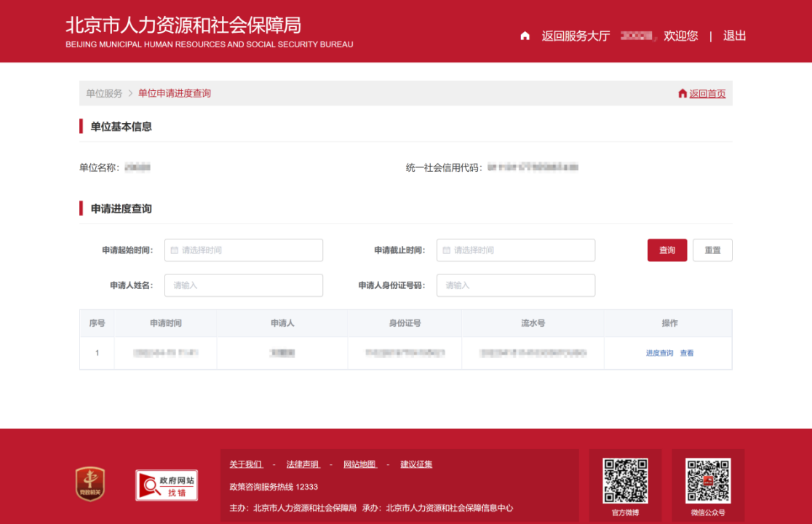Open the 申请起始时间 date picker
Viewport: 812px width, 524px height.
tap(244, 250)
